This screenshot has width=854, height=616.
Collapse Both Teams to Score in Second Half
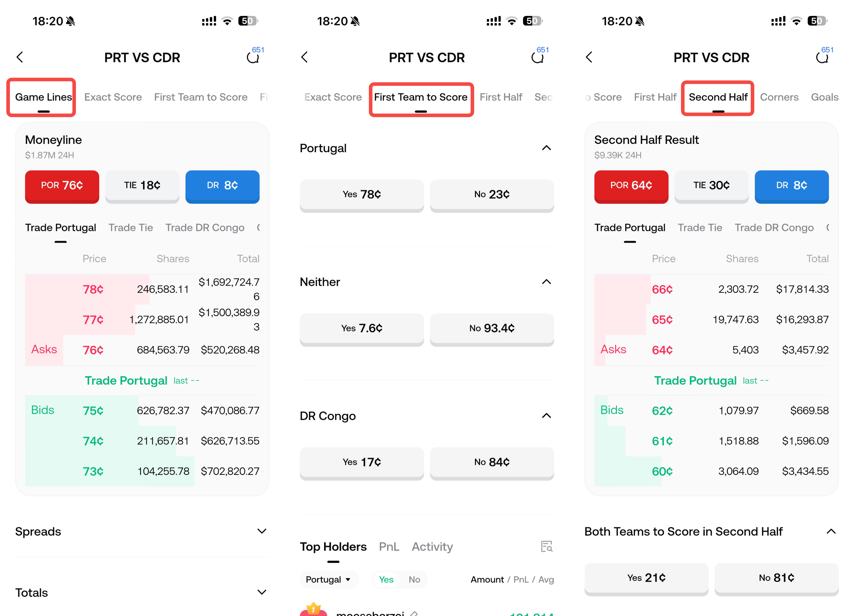831,531
